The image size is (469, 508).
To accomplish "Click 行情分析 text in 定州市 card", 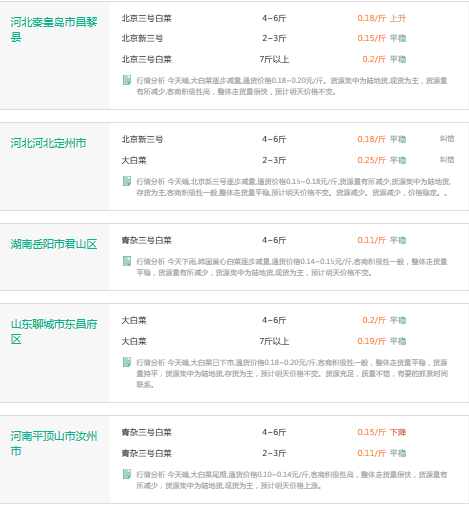I will [151, 182].
